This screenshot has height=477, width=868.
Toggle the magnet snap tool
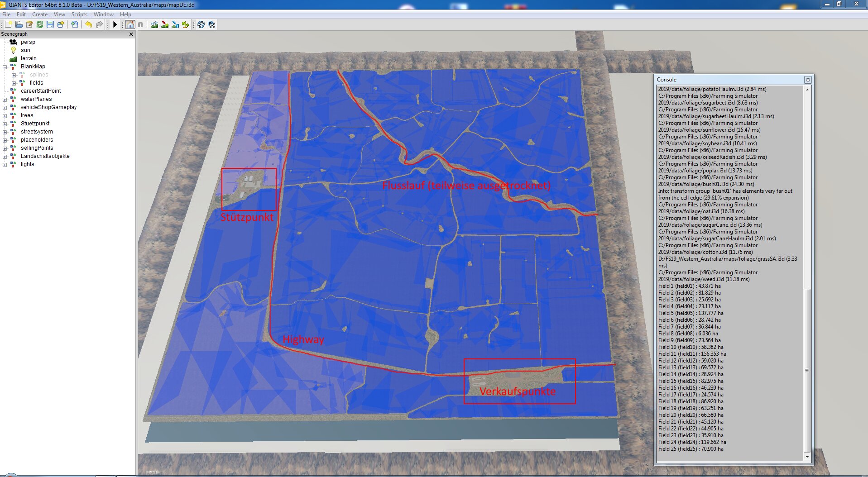[x=140, y=24]
